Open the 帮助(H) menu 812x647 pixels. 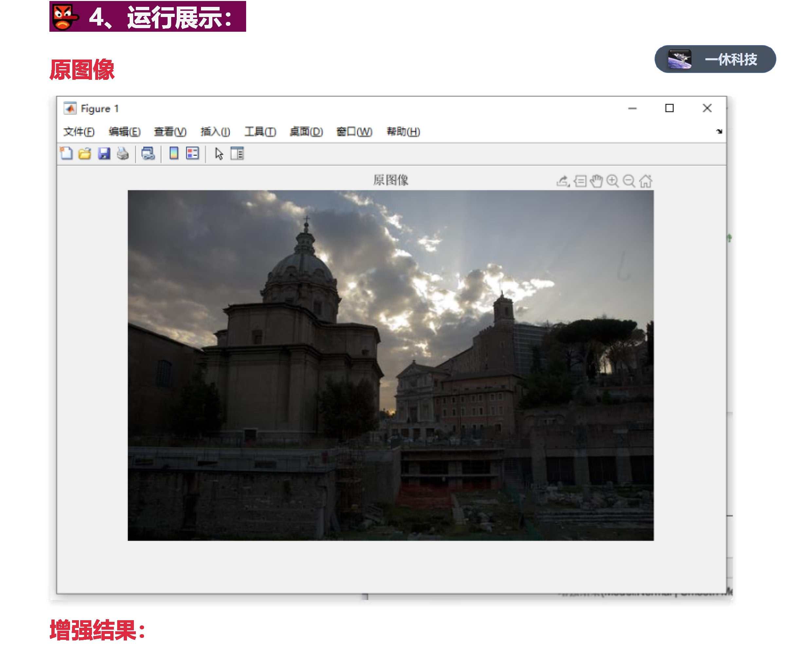(x=403, y=132)
